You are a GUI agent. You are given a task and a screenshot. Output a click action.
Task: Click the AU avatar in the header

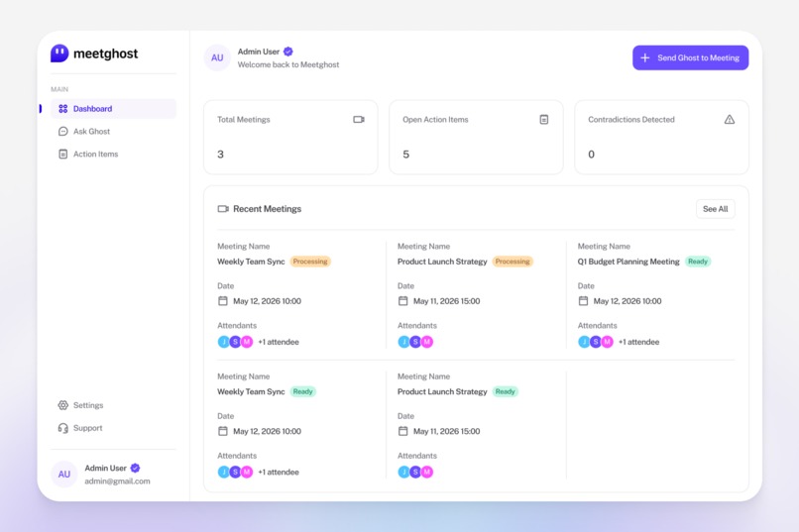pos(217,57)
